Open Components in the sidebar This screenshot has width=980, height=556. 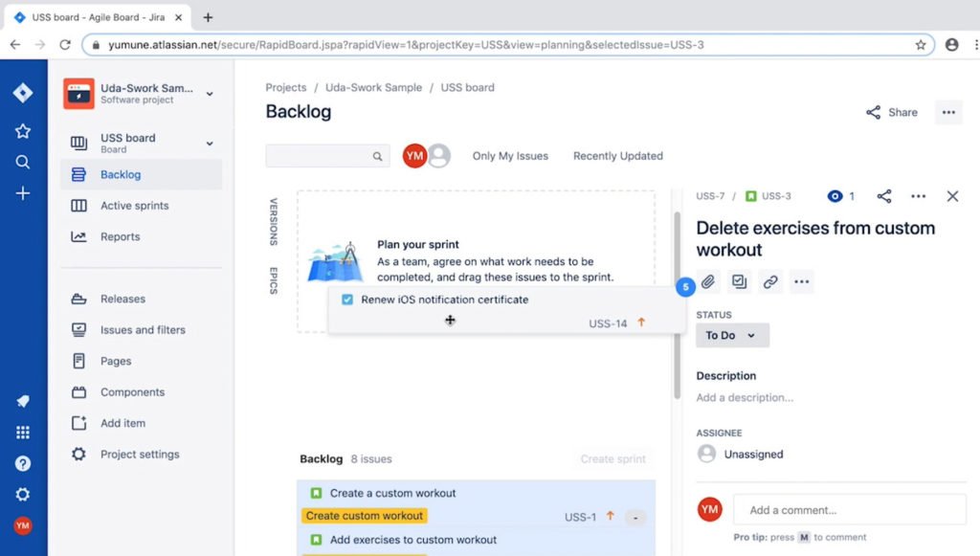coord(142,392)
